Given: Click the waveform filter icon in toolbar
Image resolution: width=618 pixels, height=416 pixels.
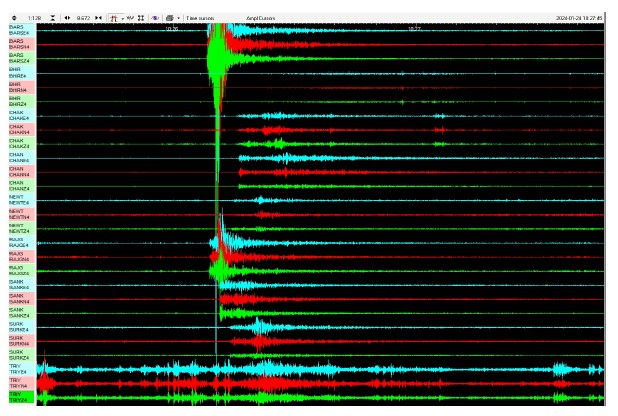Looking at the screenshot, I should coord(130,18).
